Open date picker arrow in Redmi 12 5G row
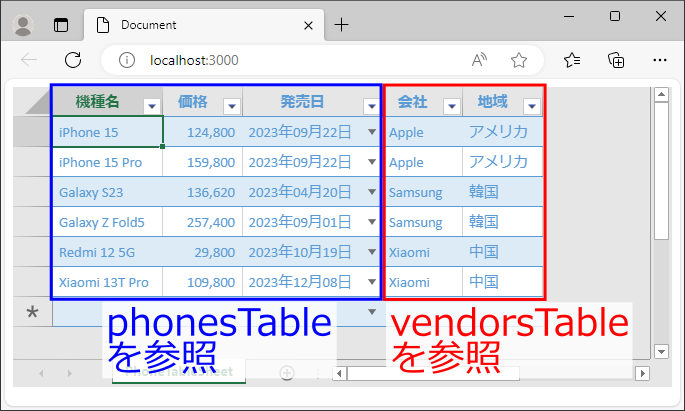Viewport: 685px width, 411px height. [372, 252]
